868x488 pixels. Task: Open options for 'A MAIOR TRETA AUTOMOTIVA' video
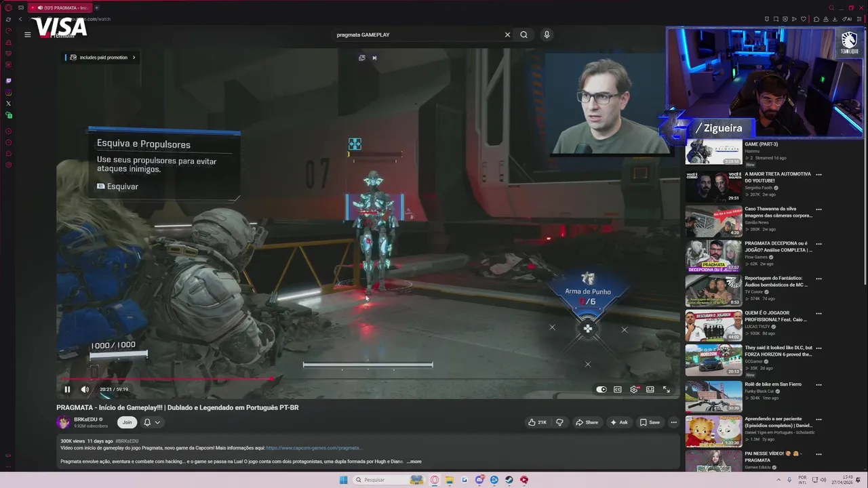pos(818,174)
